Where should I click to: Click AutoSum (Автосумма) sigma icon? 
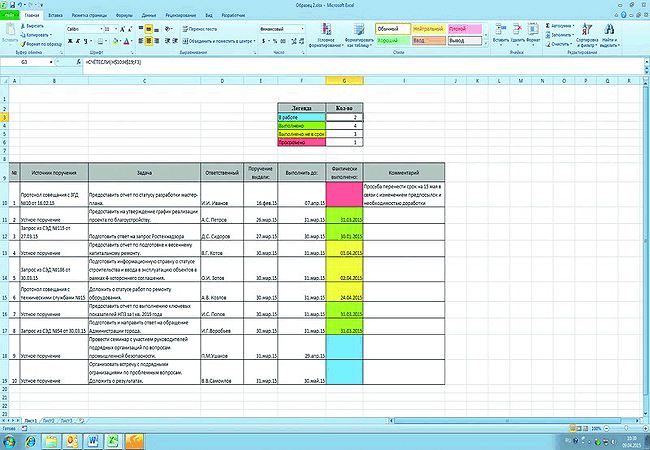click(548, 26)
